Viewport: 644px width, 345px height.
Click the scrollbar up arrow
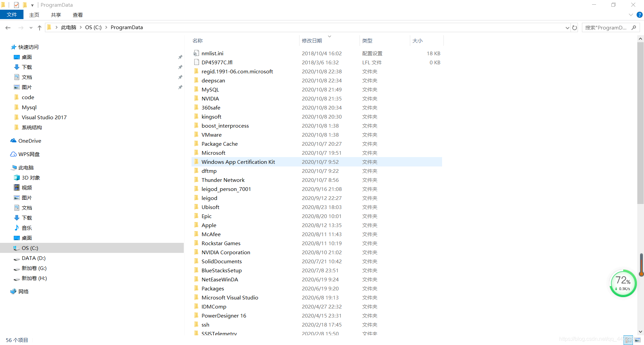(640, 39)
